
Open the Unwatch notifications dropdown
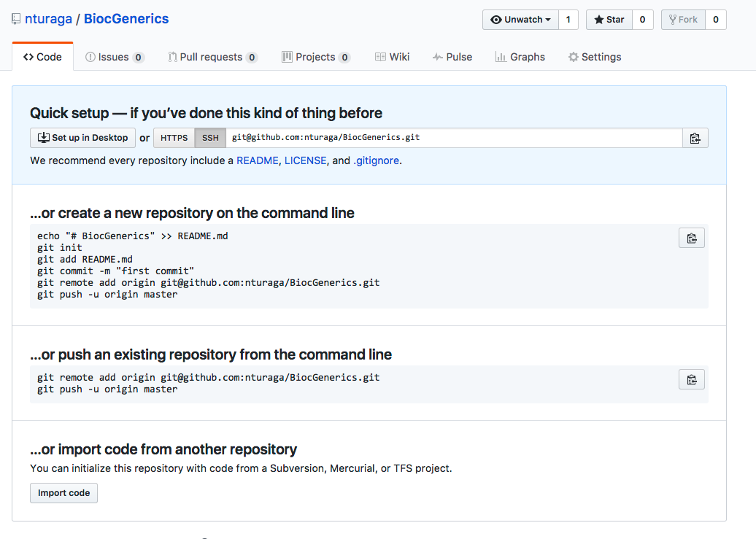point(520,20)
